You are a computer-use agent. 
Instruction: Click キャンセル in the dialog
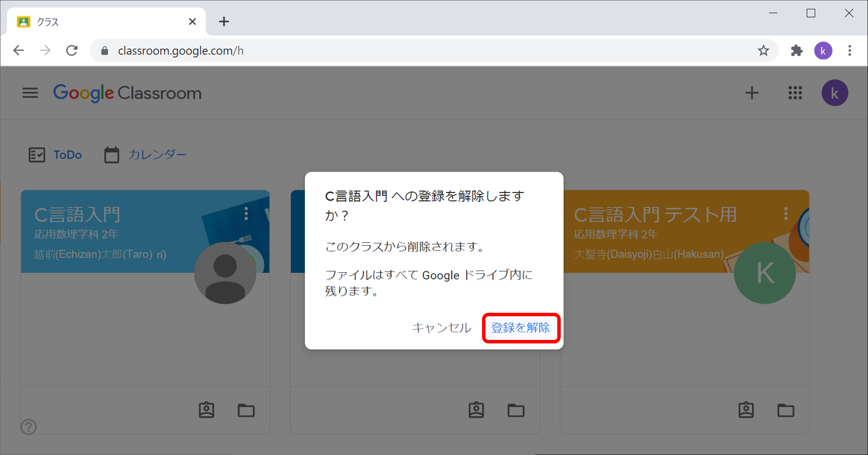tap(442, 328)
